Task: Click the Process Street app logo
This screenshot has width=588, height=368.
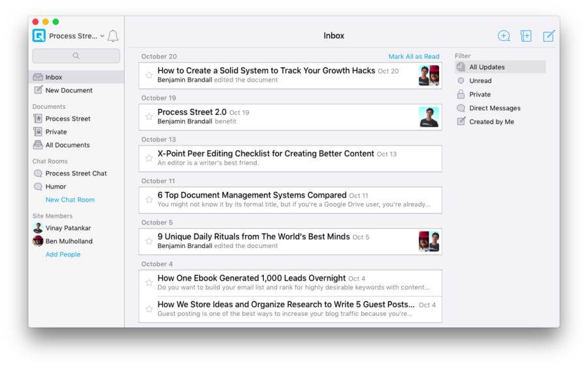Action: tap(39, 36)
